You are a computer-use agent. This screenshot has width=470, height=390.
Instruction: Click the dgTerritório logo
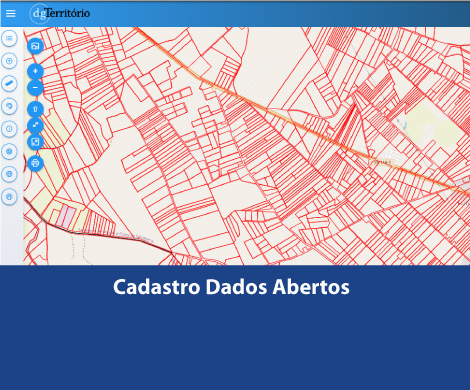60,13
